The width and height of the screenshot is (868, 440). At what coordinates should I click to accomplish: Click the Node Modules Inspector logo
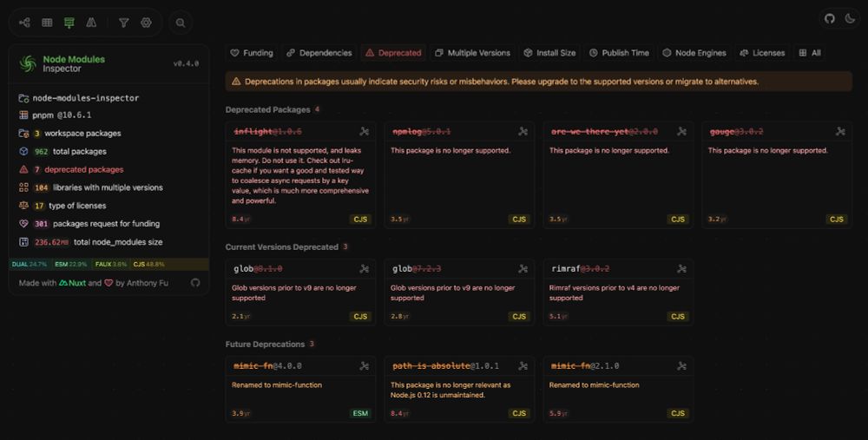click(x=28, y=63)
